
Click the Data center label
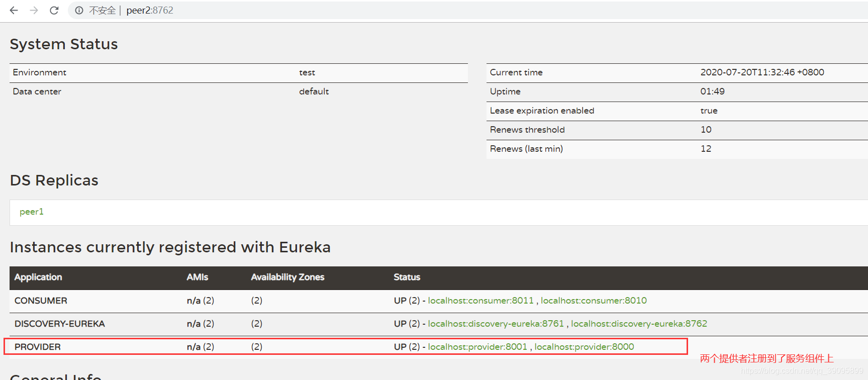[37, 91]
